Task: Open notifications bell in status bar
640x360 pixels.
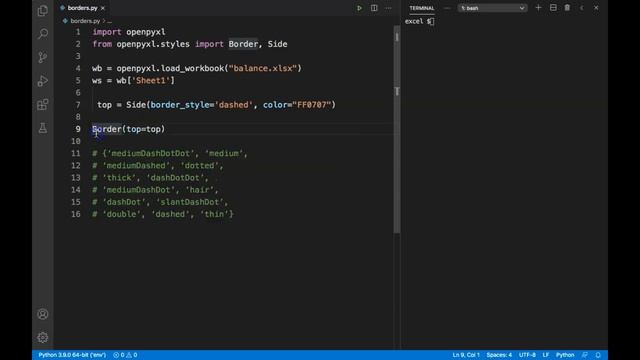Action: [598, 355]
